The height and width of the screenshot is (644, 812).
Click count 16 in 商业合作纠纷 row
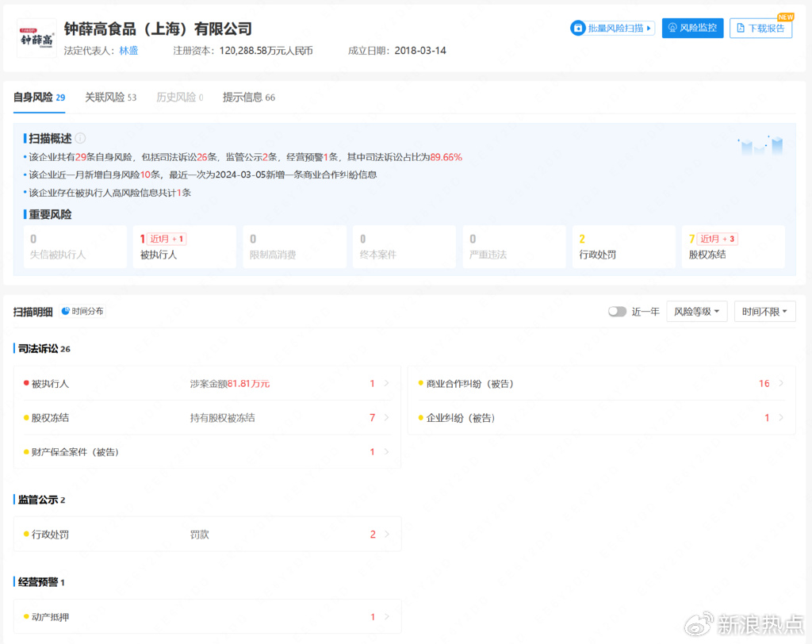(764, 383)
